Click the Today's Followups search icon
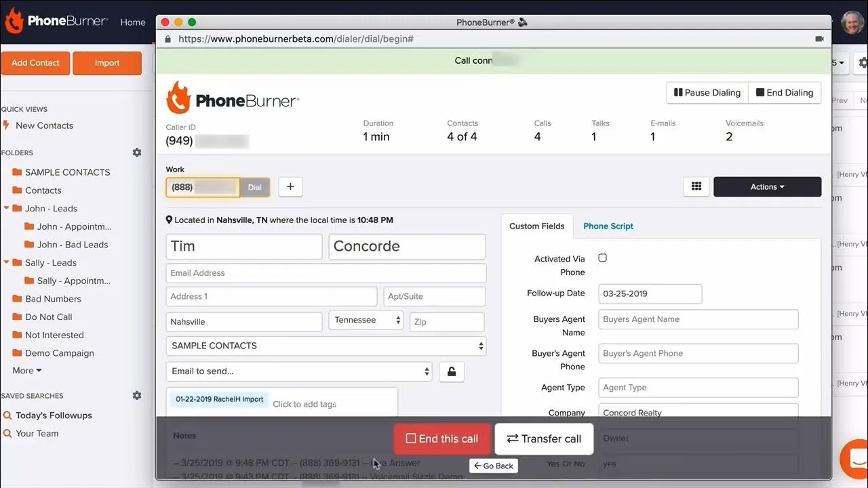Viewport: 868px width, 488px height. (x=7, y=415)
